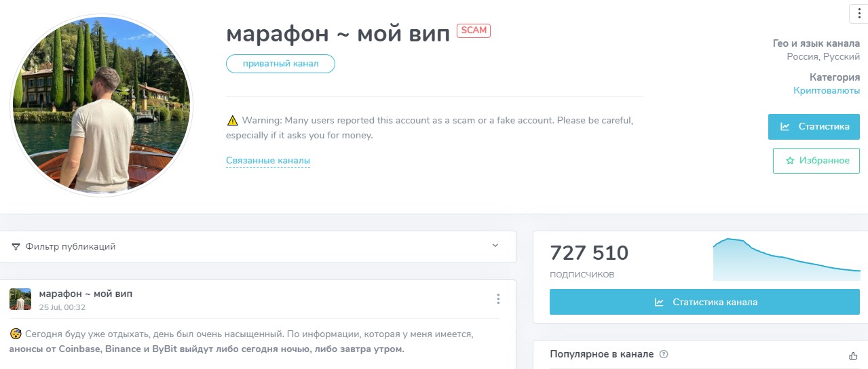
Task: Expand the Связанные каналы list
Action: pos(268,161)
